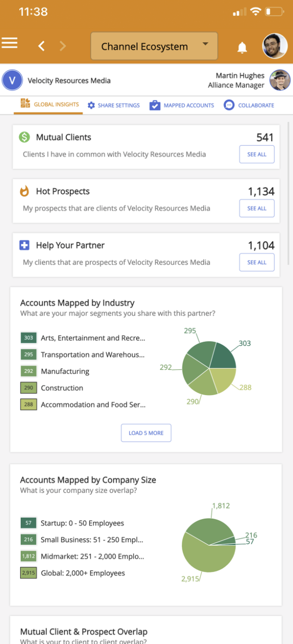Select the Velocity Resources Media company avatar
The image size is (293, 644).
coord(12,80)
